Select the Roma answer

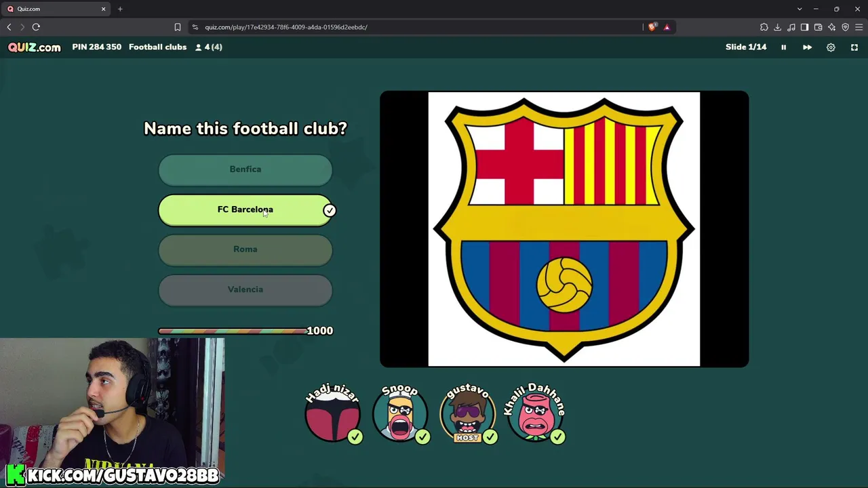point(245,249)
